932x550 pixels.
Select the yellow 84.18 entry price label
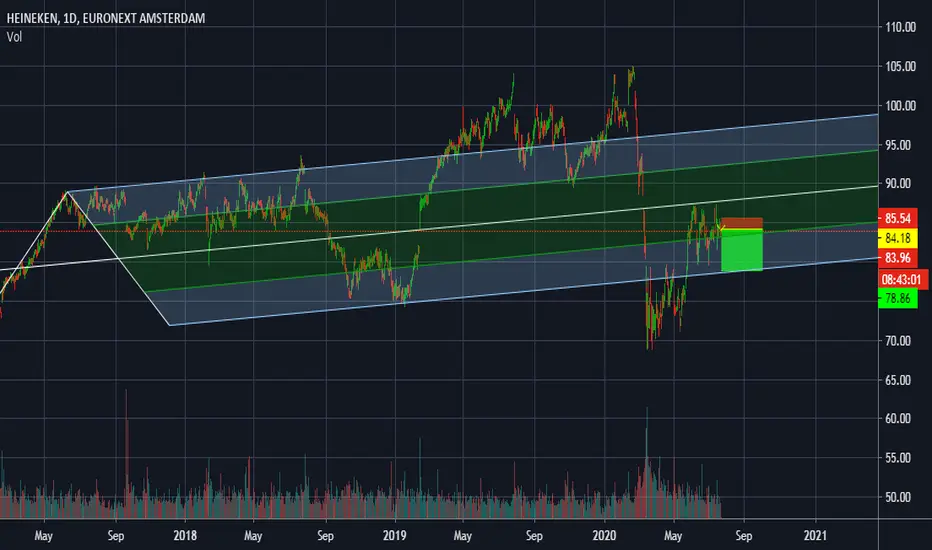click(x=898, y=238)
